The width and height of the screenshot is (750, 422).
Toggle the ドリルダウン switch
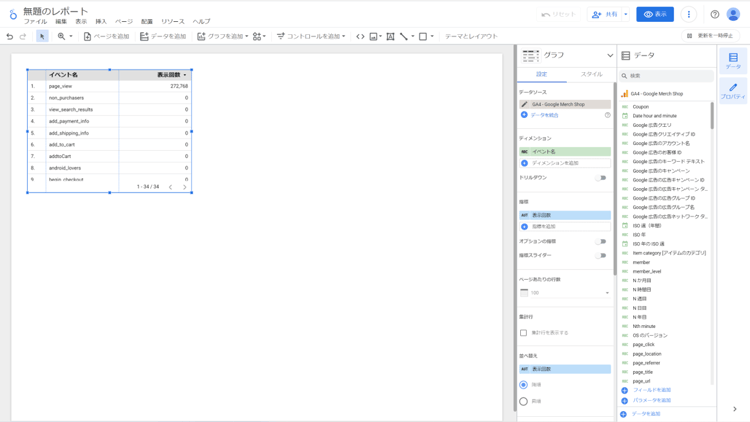tap(601, 178)
